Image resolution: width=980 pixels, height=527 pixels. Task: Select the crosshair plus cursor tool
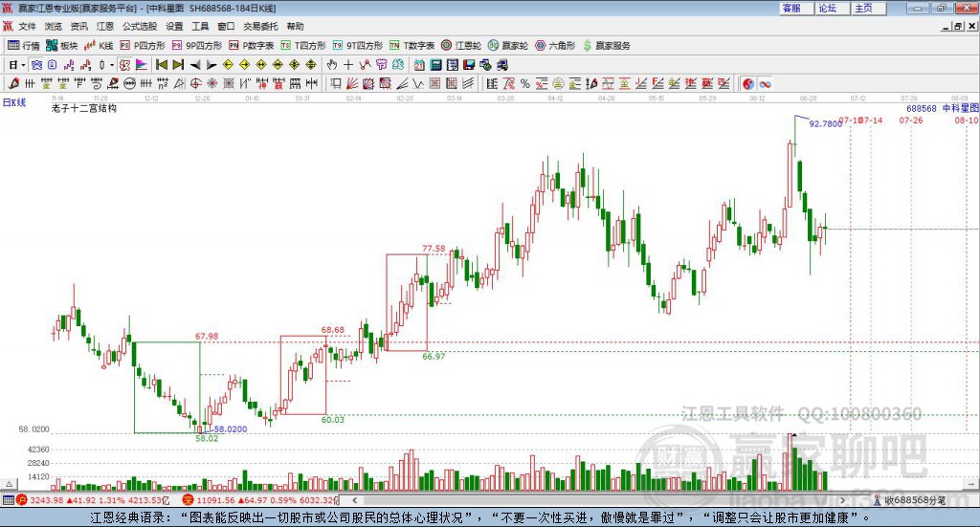tap(348, 65)
